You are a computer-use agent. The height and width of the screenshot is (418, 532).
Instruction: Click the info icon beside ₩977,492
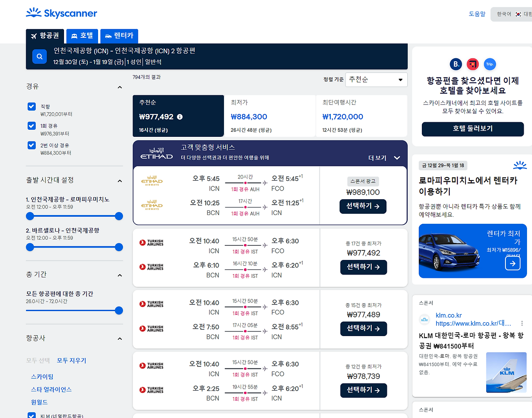click(180, 117)
